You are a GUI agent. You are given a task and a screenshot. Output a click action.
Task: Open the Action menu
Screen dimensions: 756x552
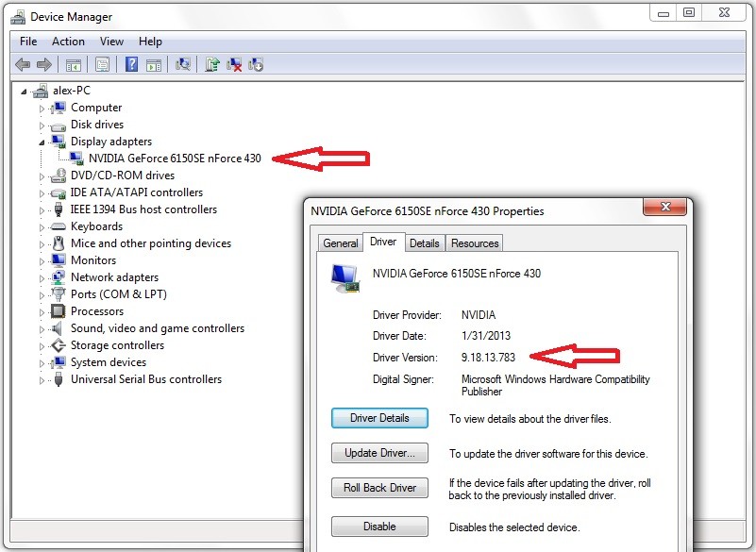(x=68, y=42)
